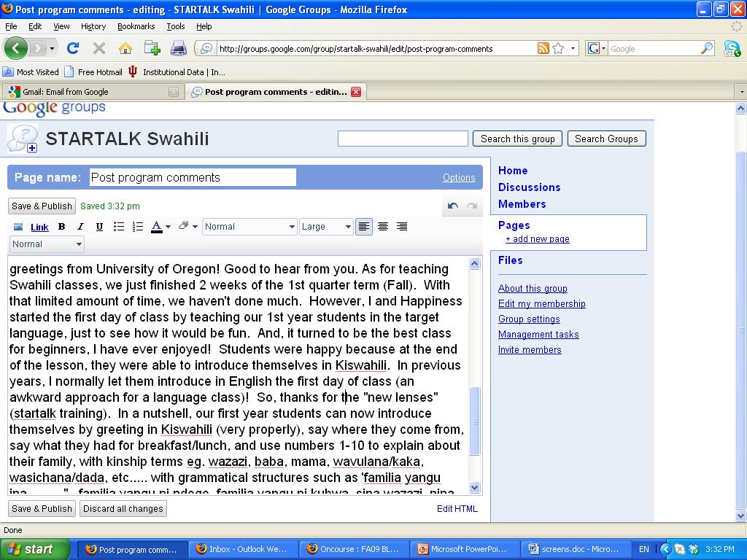Click the Link insert button in toolbar
Viewport: 747px width, 560px height.
click(39, 227)
